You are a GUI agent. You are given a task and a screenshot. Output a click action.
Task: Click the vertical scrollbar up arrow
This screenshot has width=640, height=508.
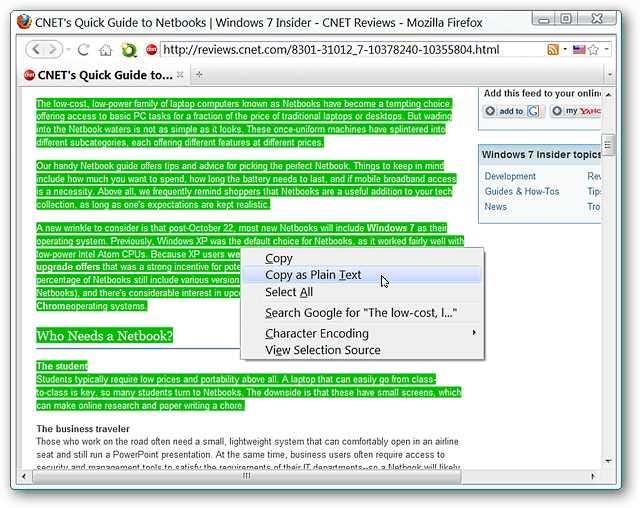pyautogui.click(x=608, y=94)
